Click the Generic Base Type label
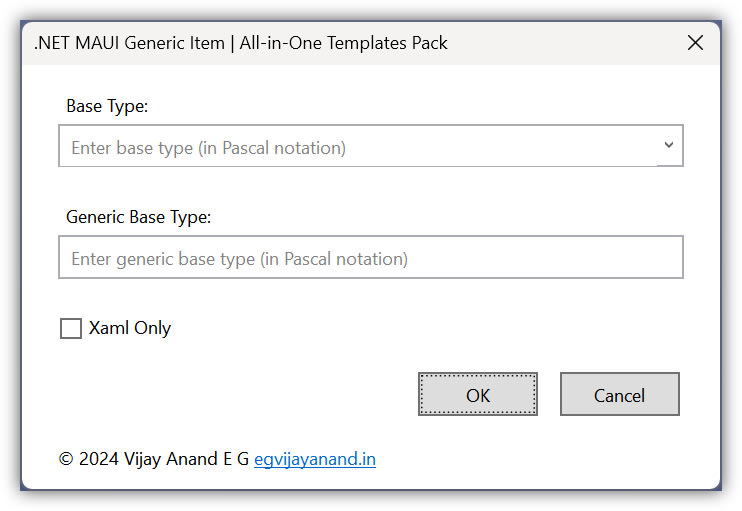Screen dimensions: 742x511 coord(139,216)
